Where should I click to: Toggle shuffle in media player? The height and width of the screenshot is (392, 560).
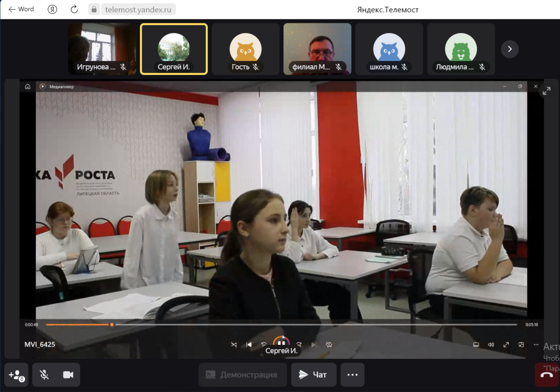(234, 344)
